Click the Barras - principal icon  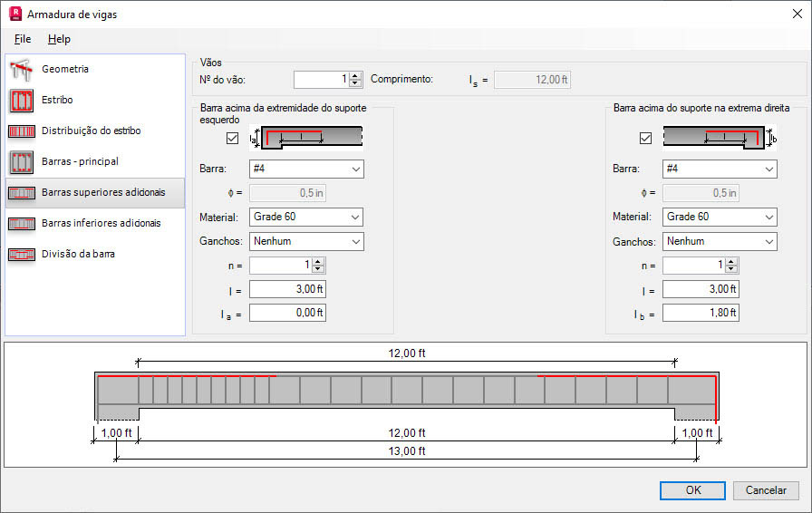tap(21, 161)
